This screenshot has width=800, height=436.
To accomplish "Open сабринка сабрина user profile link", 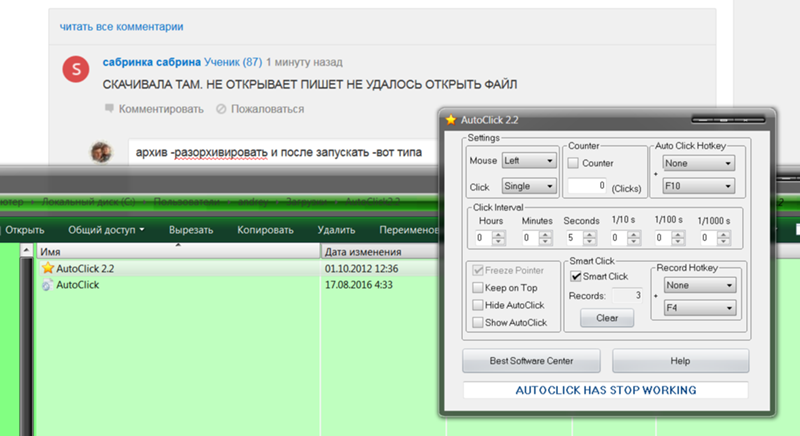I will 152,62.
